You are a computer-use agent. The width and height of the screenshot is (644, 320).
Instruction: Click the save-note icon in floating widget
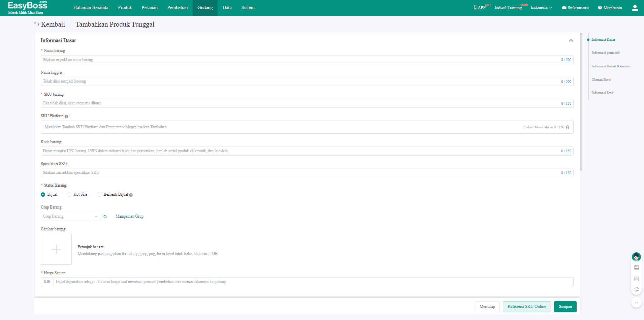click(637, 267)
